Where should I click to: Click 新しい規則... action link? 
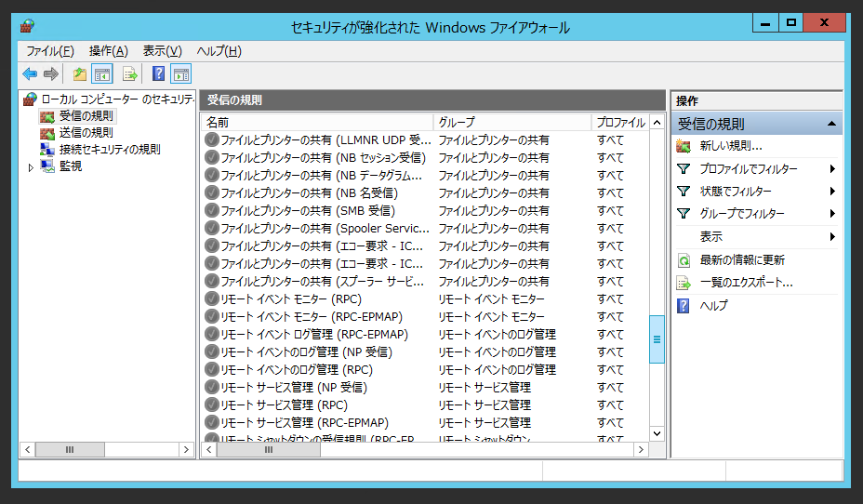(x=730, y=146)
